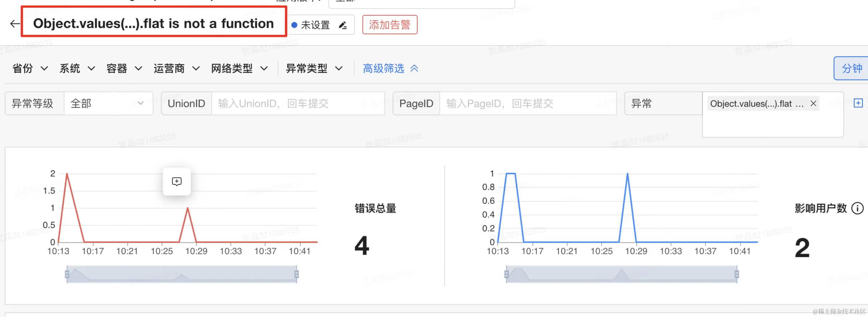Click the 错误总量 label
The image size is (868, 317).
coord(376,208)
